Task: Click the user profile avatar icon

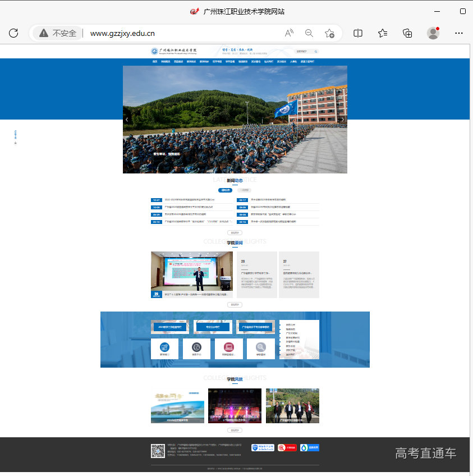Action: pyautogui.click(x=433, y=33)
